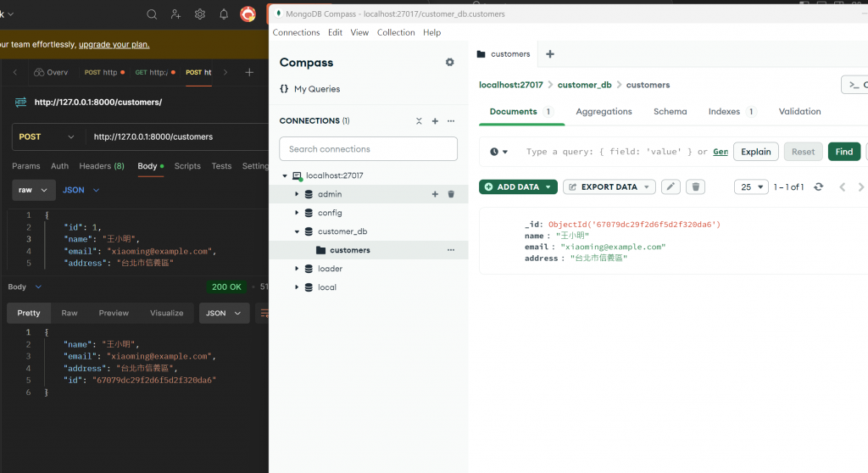Switch to Indexes tab
This screenshot has width=868, height=473.
pos(732,111)
